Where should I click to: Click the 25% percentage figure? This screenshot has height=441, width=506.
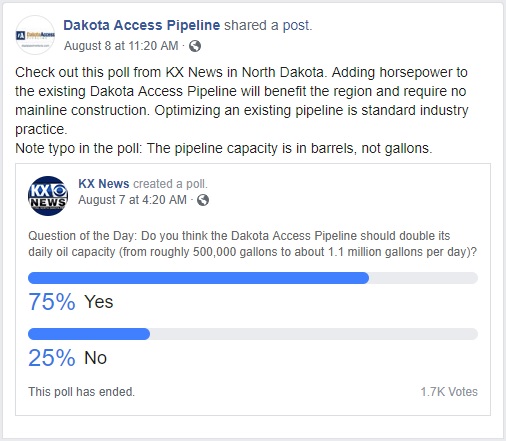click(52, 358)
